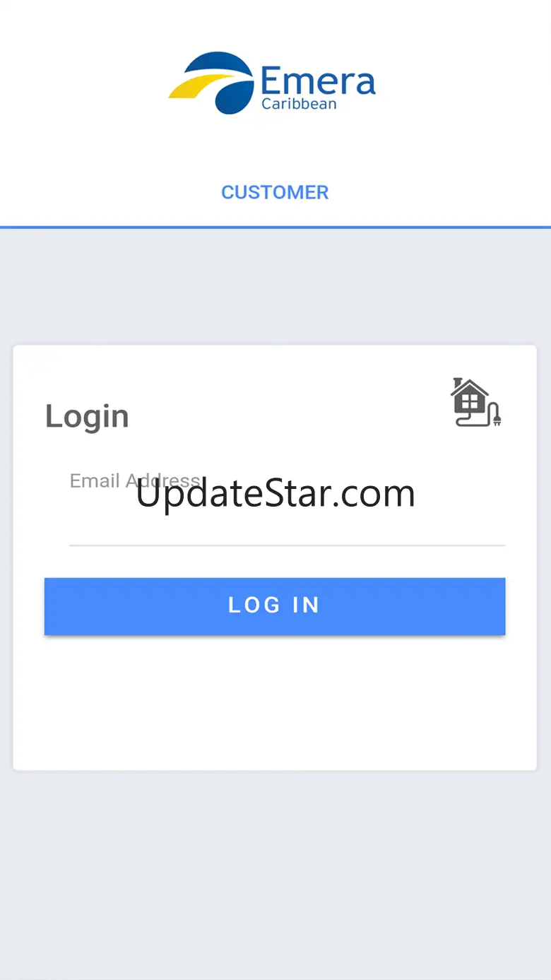The width and height of the screenshot is (551, 980).
Task: Click the house with power plug icon
Action: (476, 402)
